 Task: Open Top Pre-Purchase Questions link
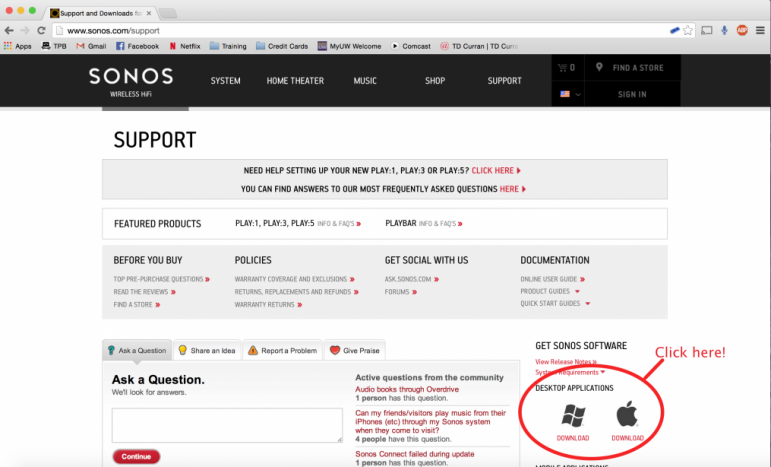coord(162,279)
